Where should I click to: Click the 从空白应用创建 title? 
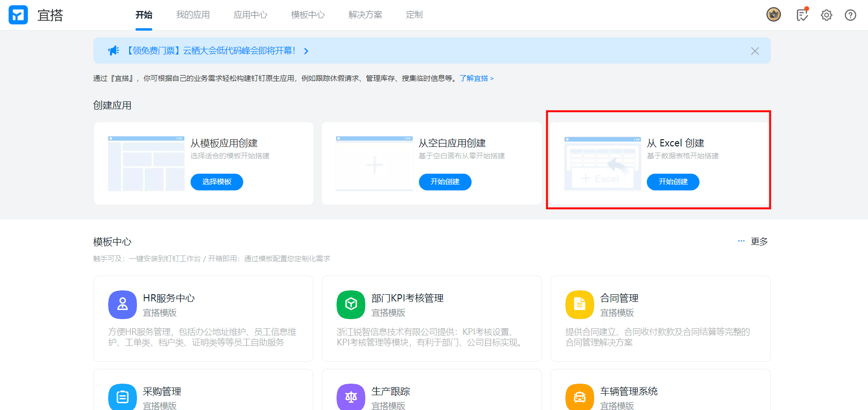[x=452, y=143]
